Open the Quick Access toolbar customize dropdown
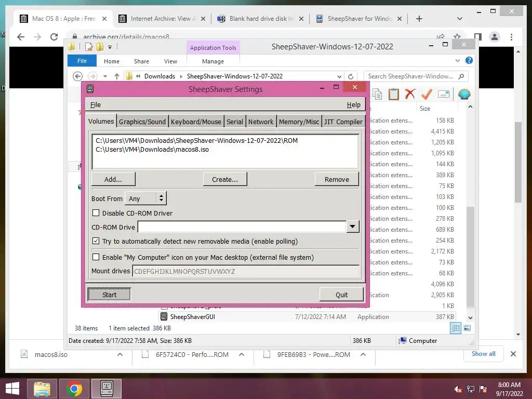 (x=110, y=47)
